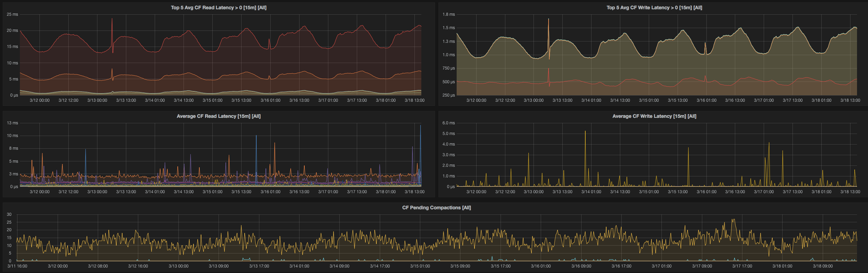The image size is (868, 273).
Task: Click the tallest red spike in Top 5 Read Latency graph
Action: [112, 19]
